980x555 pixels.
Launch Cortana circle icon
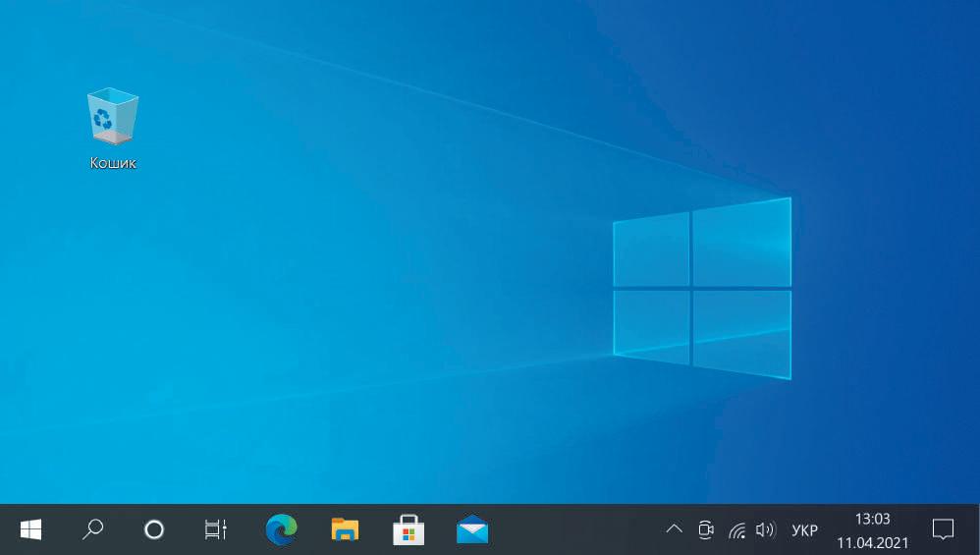[x=154, y=530]
